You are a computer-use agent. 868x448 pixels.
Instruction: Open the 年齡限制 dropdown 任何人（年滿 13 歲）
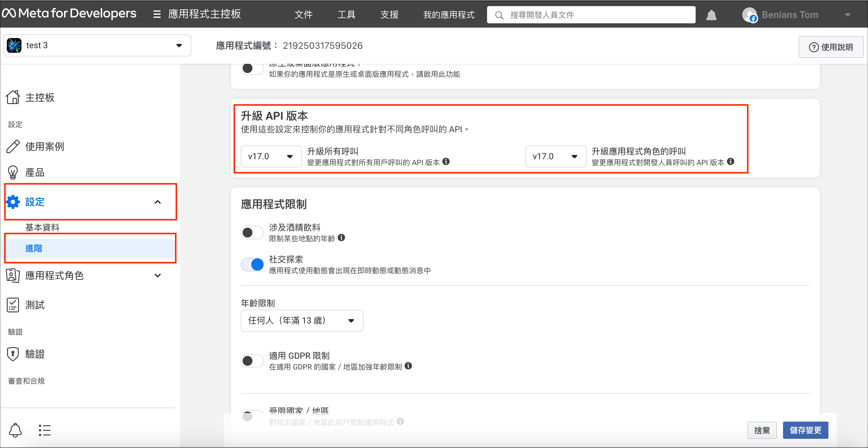[302, 321]
